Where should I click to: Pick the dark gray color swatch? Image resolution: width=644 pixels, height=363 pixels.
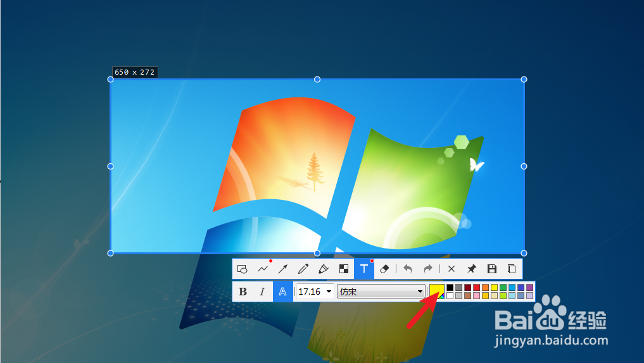(x=458, y=288)
